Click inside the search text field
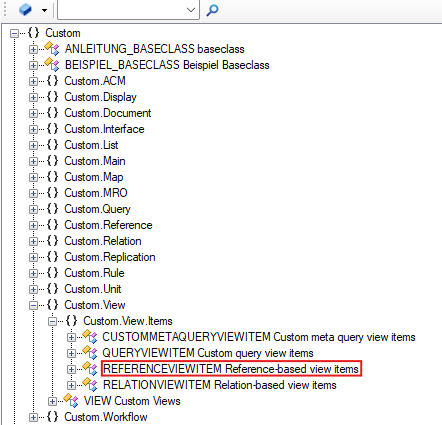442x425 pixels. pyautogui.click(x=122, y=10)
